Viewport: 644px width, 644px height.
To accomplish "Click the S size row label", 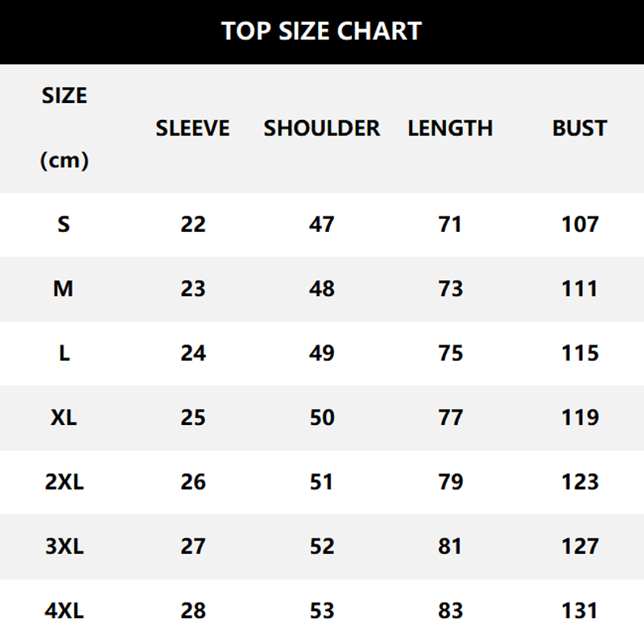I will [64, 225].
